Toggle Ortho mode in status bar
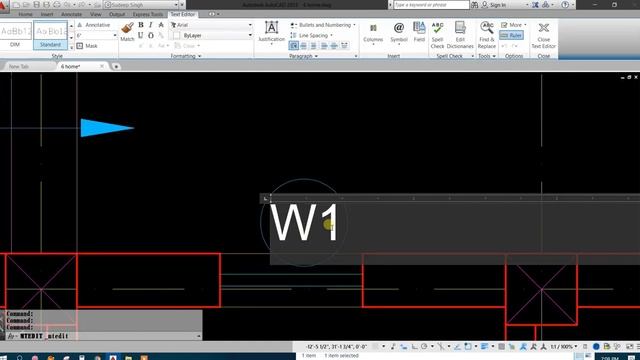 (x=415, y=347)
